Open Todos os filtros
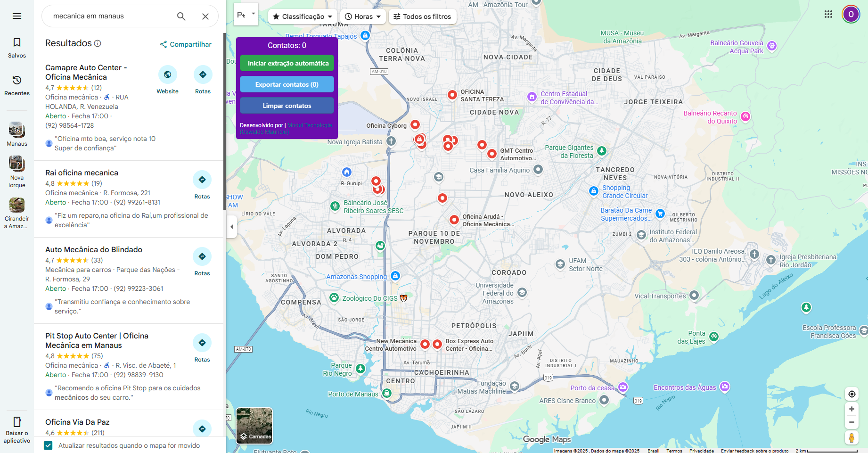Viewport: 868px width, 453px height. (423, 16)
